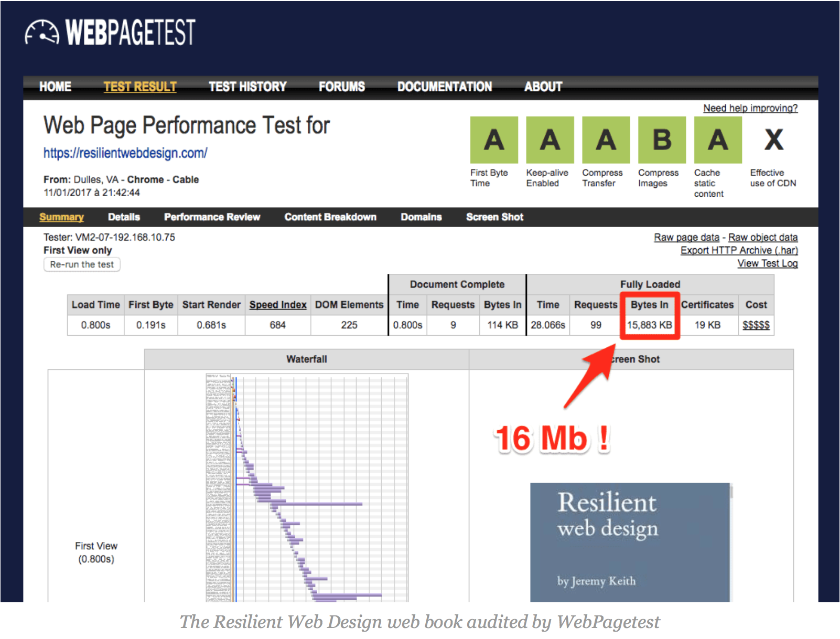
Task: Click the First Byte Time grade A
Action: coord(494,140)
